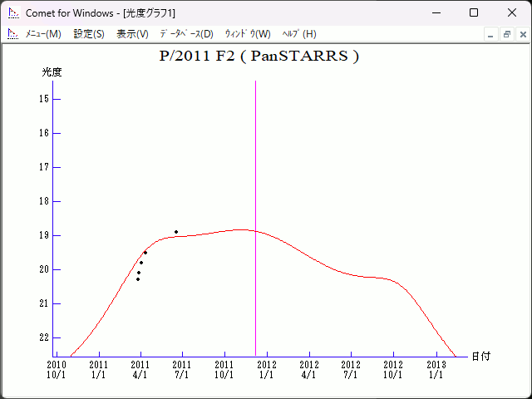This screenshot has height=399, width=532.
Task: Maximize the Comet for Windows main window
Action: click(x=474, y=13)
